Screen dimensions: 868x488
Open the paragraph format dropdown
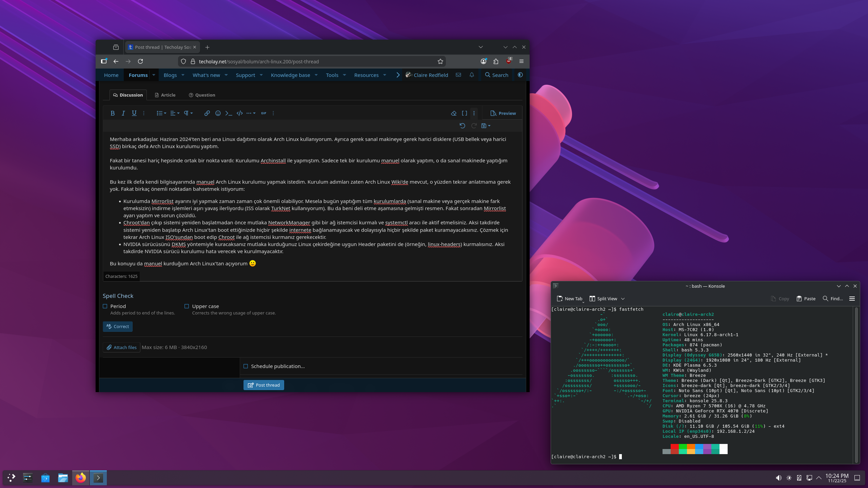pos(188,113)
